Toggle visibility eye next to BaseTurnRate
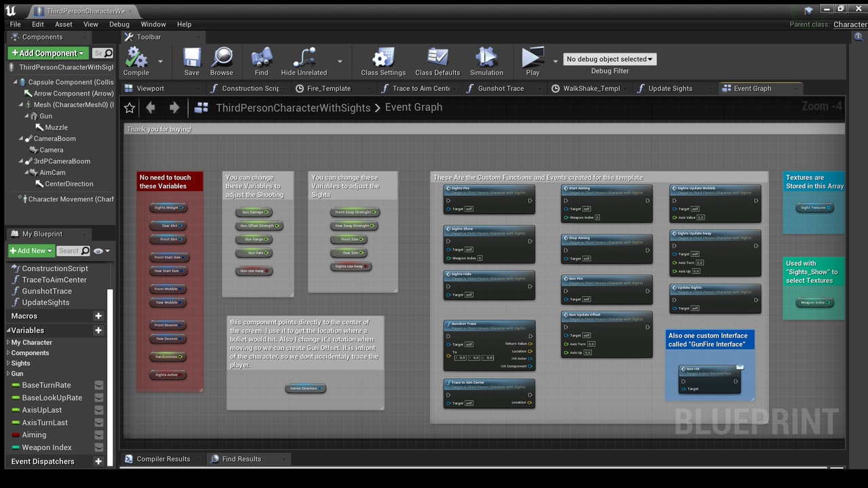The height and width of the screenshot is (488, 868). tap(99, 386)
